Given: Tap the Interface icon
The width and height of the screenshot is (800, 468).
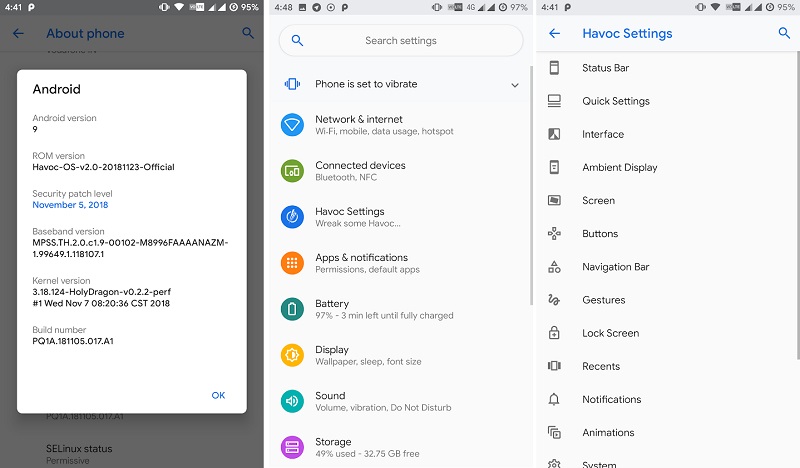Looking at the screenshot, I should 554,134.
